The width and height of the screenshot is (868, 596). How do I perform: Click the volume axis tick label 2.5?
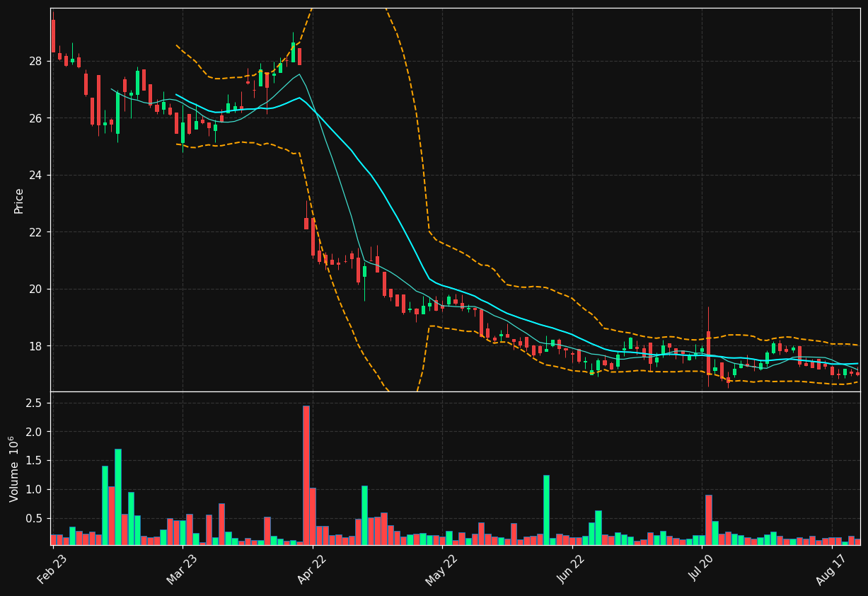click(x=35, y=403)
